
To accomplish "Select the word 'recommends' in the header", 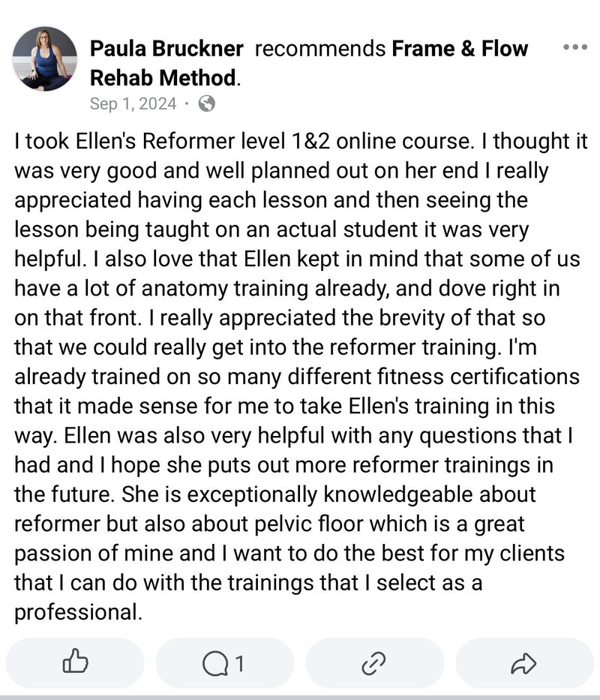I will click(320, 48).
